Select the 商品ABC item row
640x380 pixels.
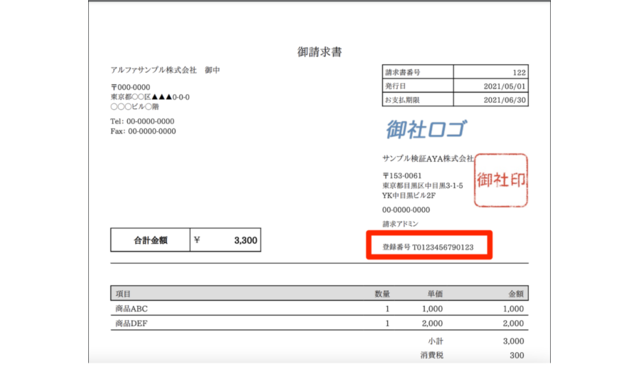[x=319, y=308]
